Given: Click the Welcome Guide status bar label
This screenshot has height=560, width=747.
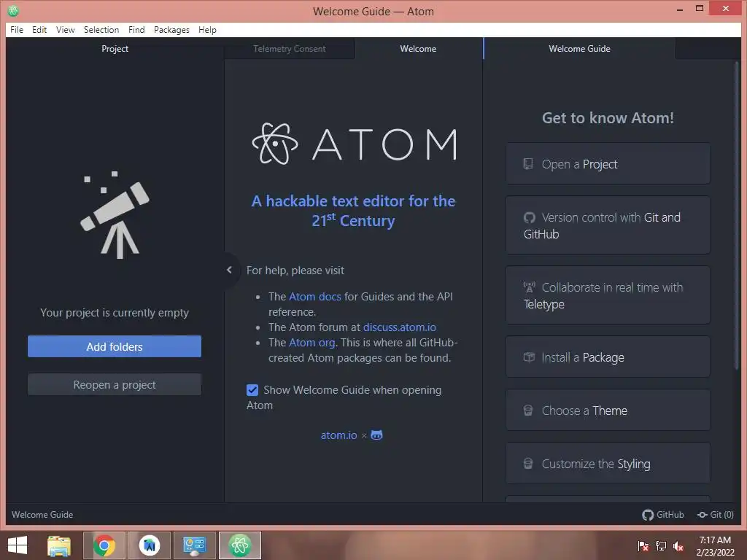Looking at the screenshot, I should pos(42,514).
